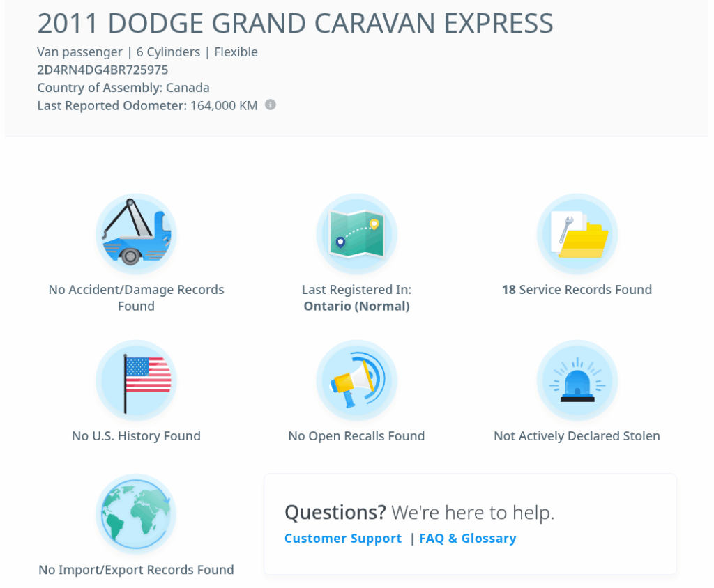Click the U.S. flag history icon
Viewport: 714px width, 588px height.
pyautogui.click(x=136, y=380)
